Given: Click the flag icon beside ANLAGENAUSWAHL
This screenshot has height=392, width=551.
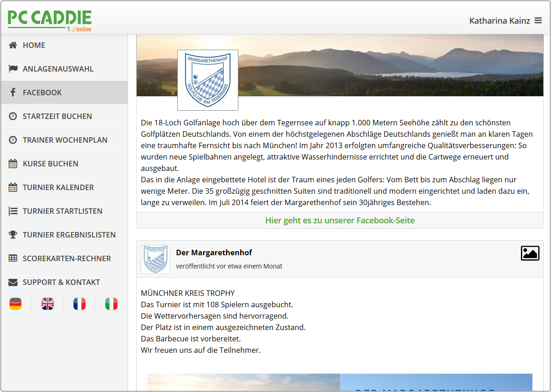Looking at the screenshot, I should (13, 69).
